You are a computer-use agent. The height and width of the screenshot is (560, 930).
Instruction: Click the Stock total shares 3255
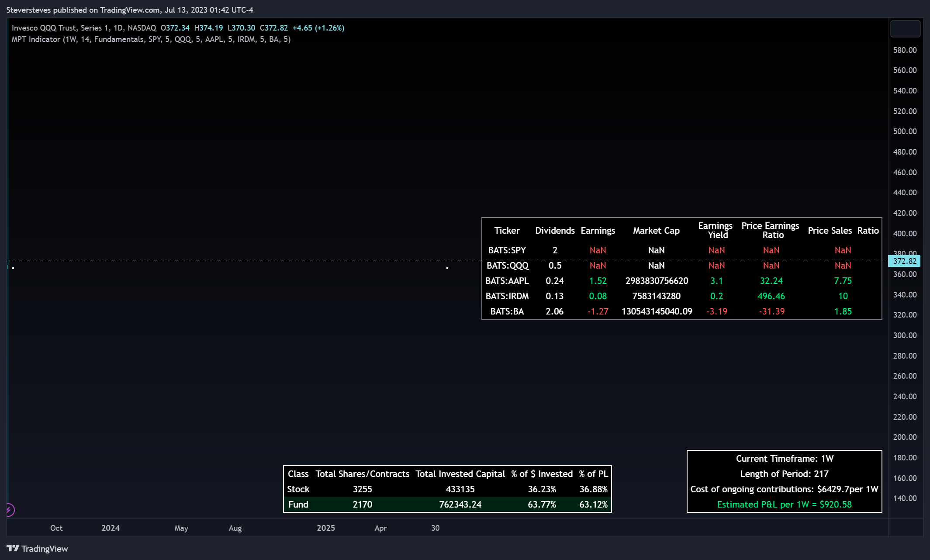point(362,489)
